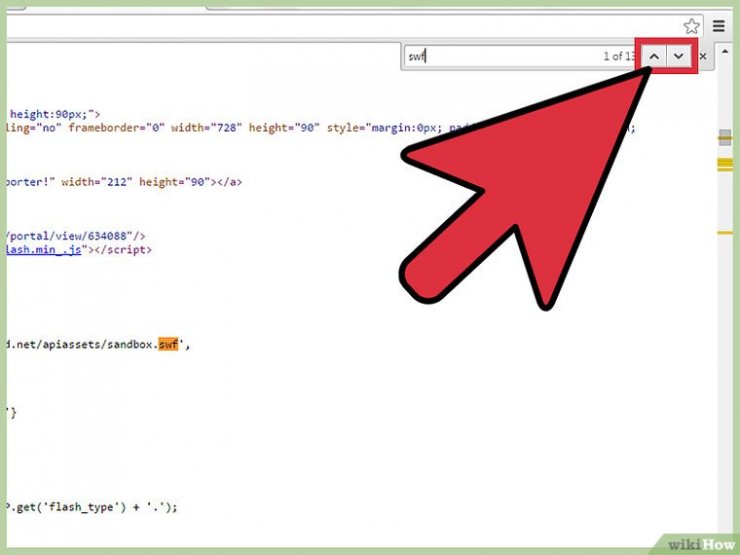Click the closing </script> tag text
Viewport: 740px width, 555px height.
point(123,250)
